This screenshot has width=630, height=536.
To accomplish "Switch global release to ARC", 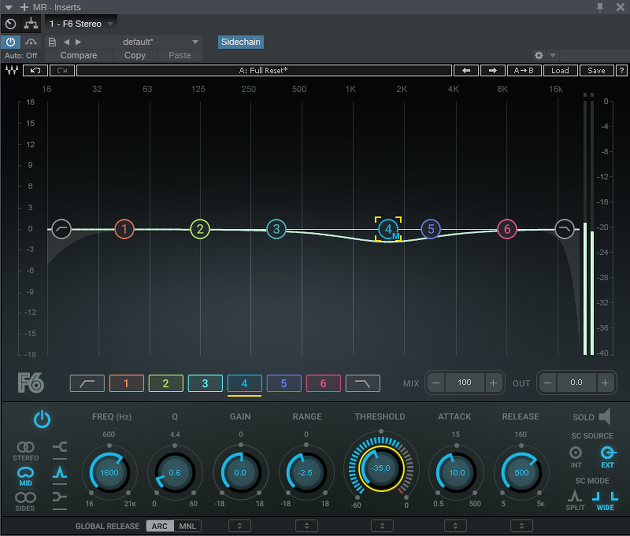I will click(x=160, y=526).
